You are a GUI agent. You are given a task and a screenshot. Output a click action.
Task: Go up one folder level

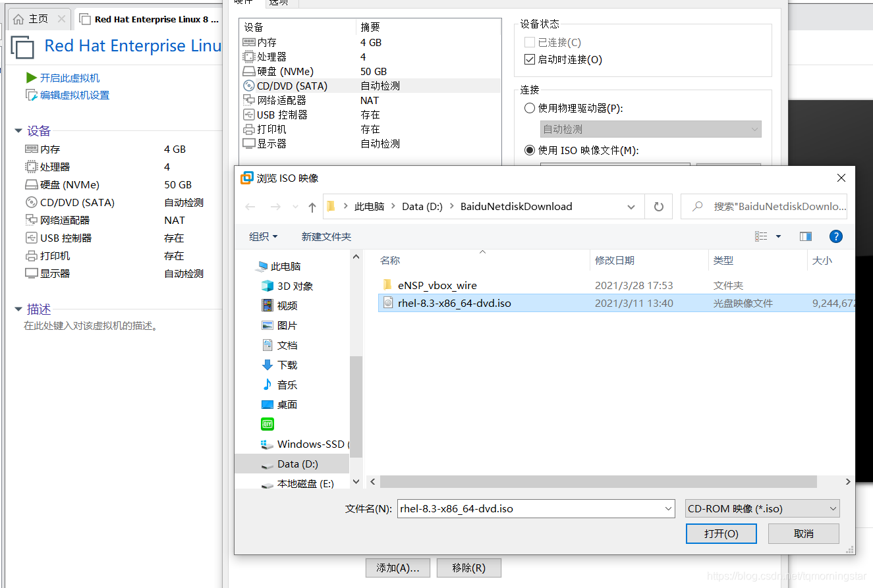pyautogui.click(x=312, y=207)
